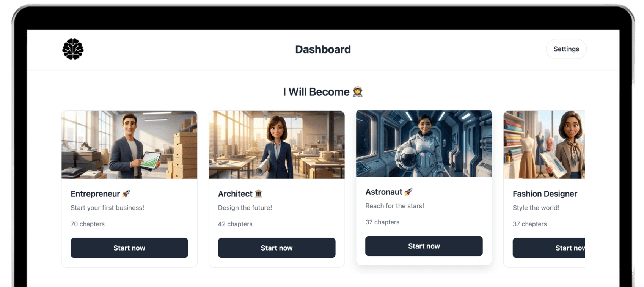This screenshot has width=644, height=287.
Task: Select the Astronaut title text
Action: (x=384, y=192)
